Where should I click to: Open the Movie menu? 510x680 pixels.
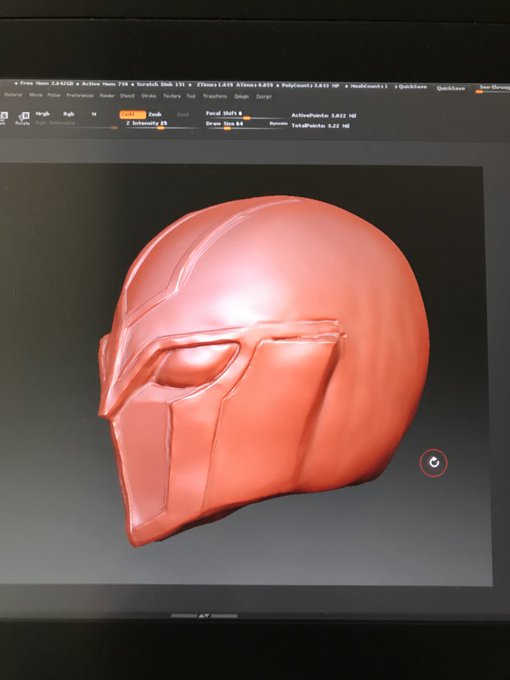click(x=36, y=95)
